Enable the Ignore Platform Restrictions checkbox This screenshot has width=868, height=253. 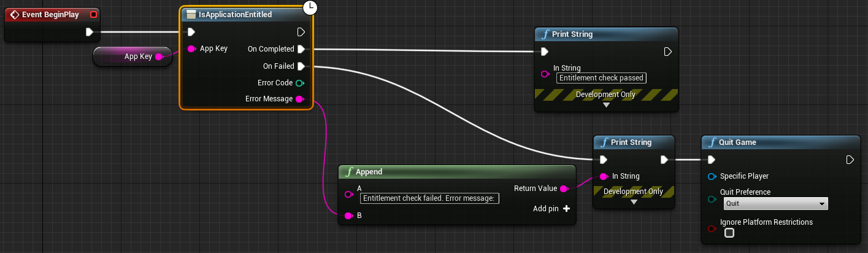729,233
